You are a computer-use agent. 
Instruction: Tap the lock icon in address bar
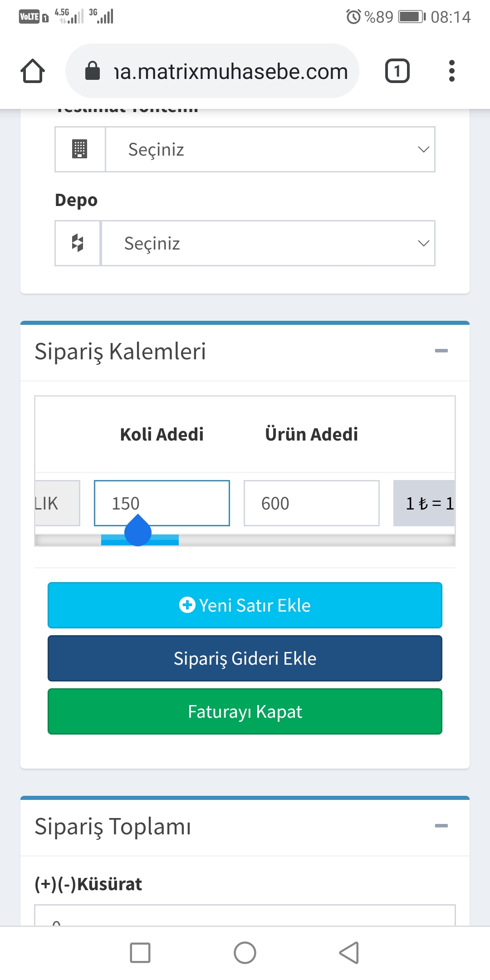point(93,71)
